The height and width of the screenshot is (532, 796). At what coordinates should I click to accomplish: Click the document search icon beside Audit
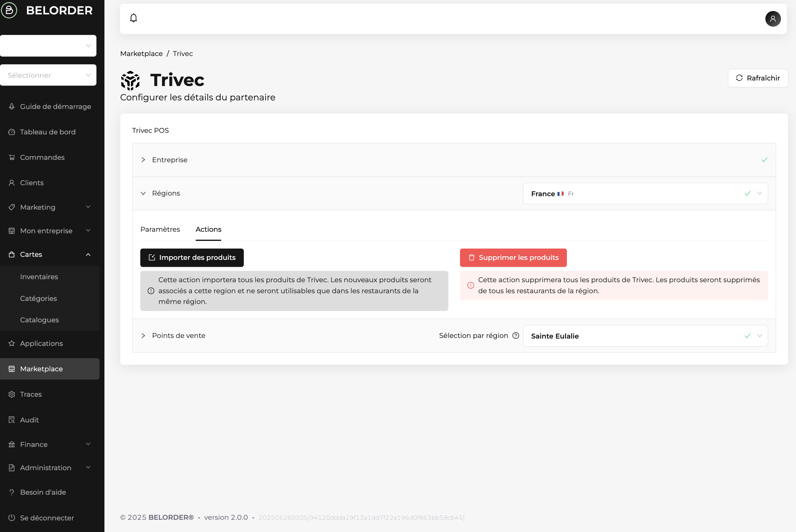click(12, 420)
